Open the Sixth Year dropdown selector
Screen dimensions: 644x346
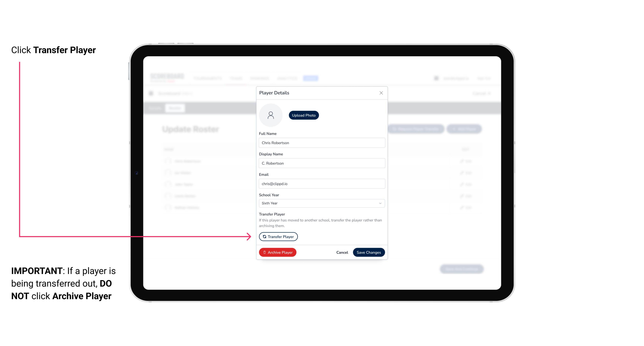(x=321, y=203)
